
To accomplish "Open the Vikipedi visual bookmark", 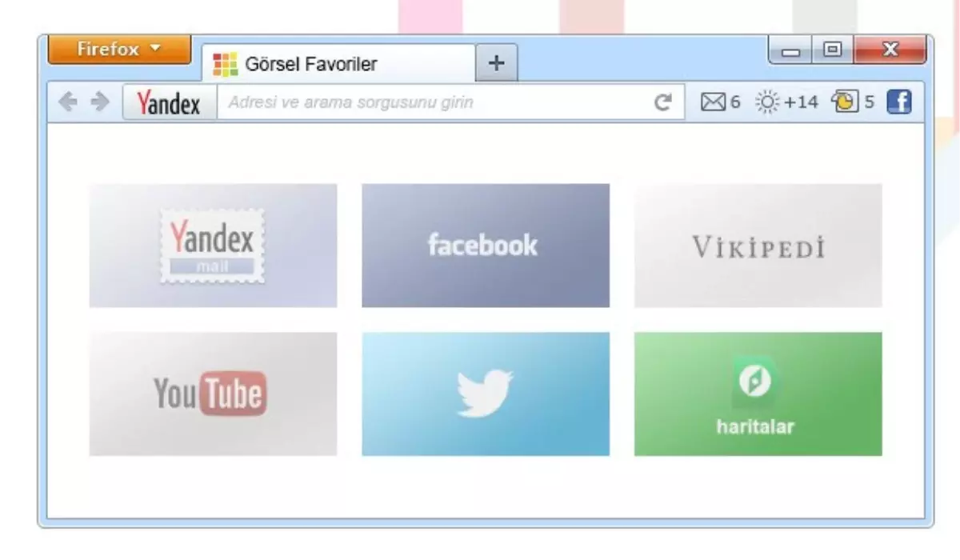I will point(758,246).
